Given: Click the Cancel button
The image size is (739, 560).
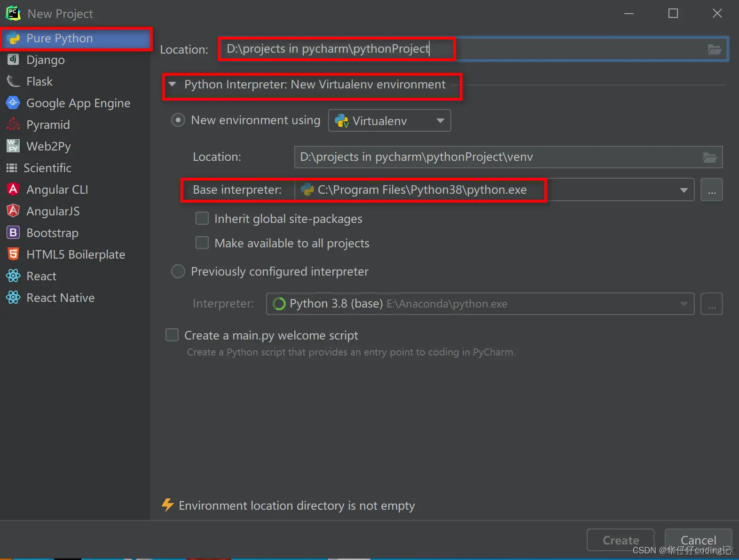Looking at the screenshot, I should (x=699, y=540).
